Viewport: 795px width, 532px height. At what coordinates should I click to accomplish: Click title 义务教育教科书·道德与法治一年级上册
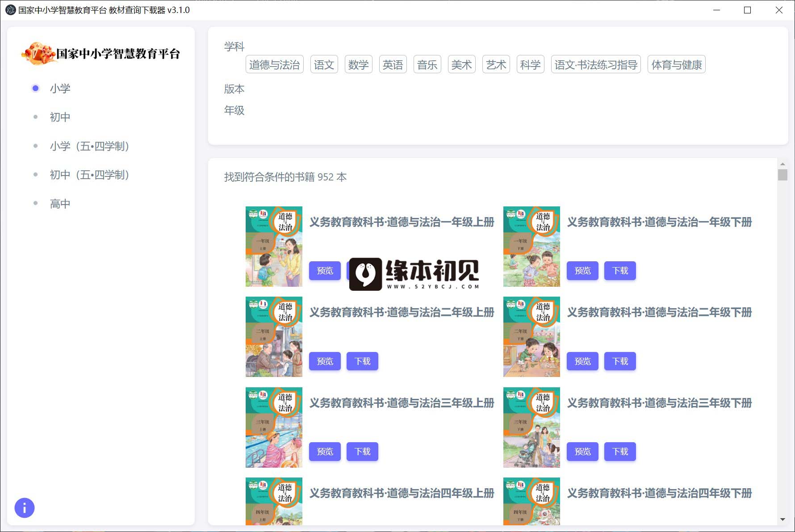402,222
